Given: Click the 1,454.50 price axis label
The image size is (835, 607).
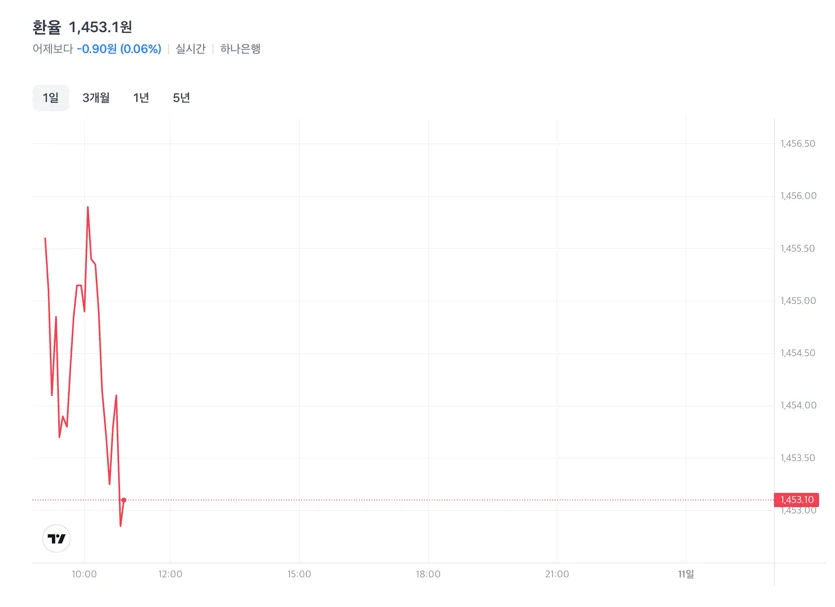Looking at the screenshot, I should (798, 353).
